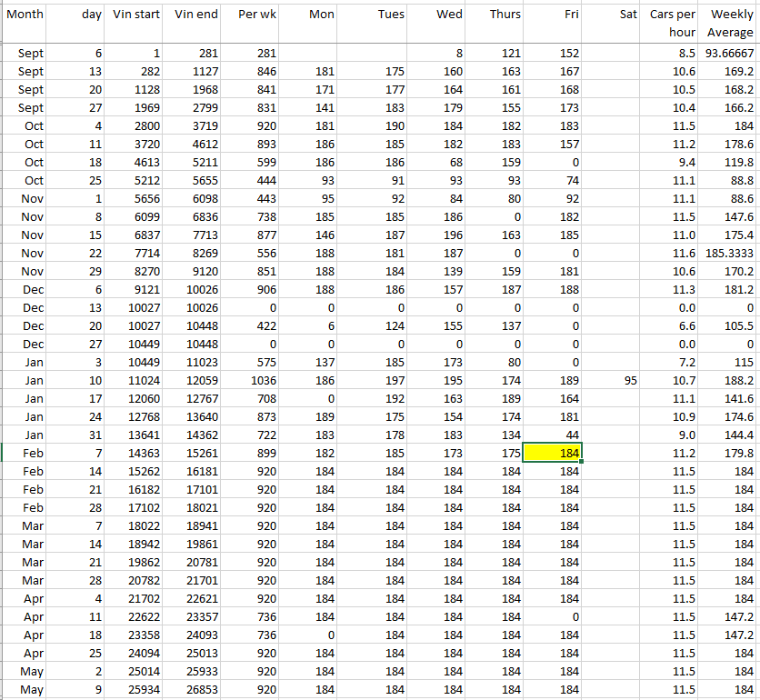The image size is (760, 700).
Task: Click the Cars per hour header
Action: [x=672, y=24]
